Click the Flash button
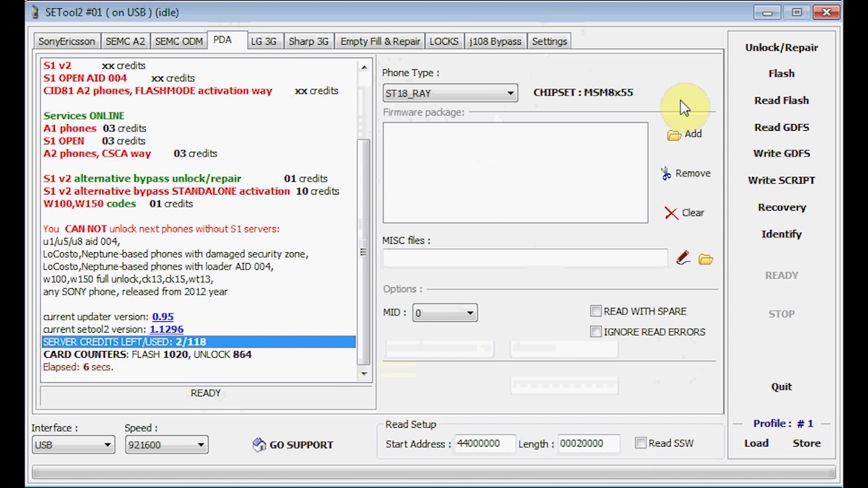 pyautogui.click(x=781, y=73)
